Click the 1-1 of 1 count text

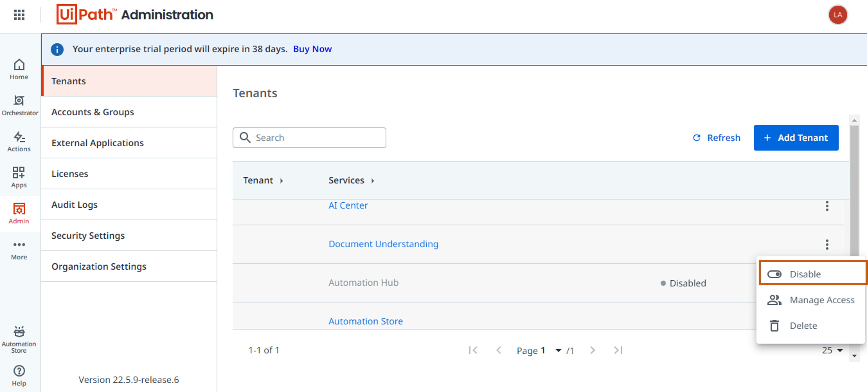(x=263, y=351)
